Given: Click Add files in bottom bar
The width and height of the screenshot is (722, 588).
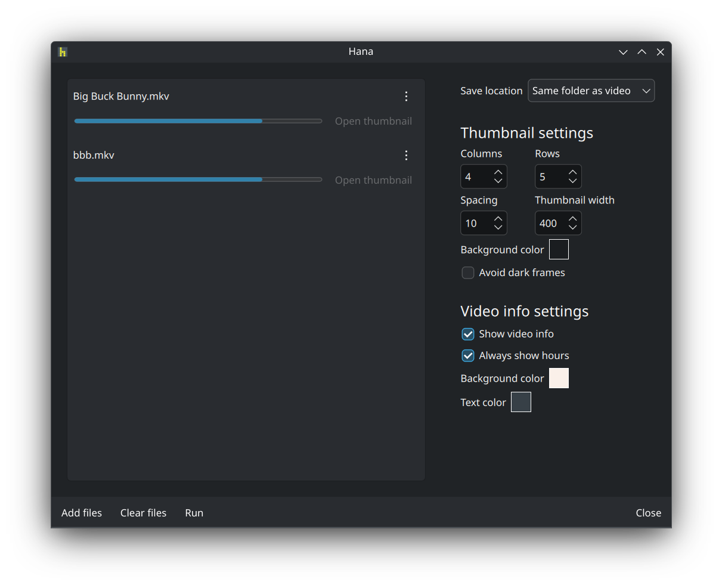Looking at the screenshot, I should click(82, 513).
